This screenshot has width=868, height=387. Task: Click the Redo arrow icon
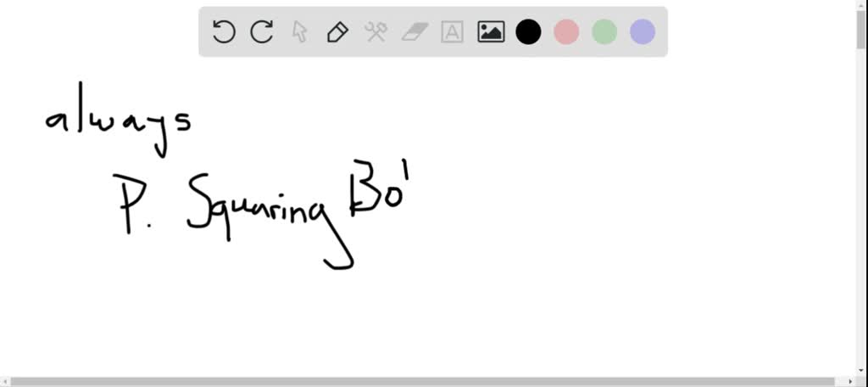tap(262, 32)
